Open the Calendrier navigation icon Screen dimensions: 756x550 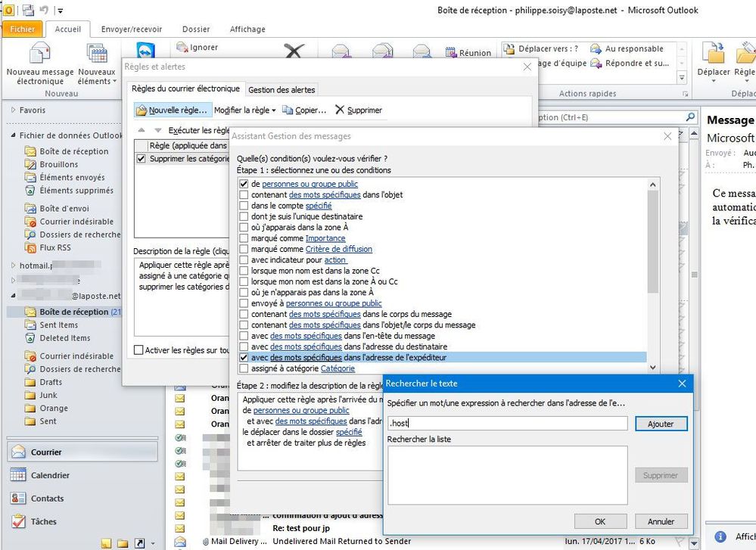click(17, 475)
